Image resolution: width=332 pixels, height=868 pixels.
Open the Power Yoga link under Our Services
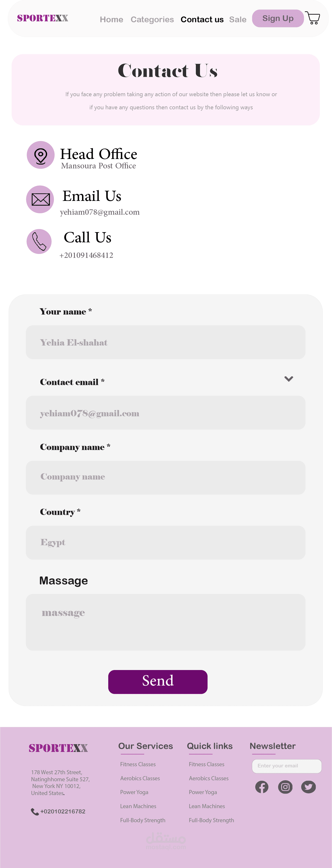pos(134,792)
